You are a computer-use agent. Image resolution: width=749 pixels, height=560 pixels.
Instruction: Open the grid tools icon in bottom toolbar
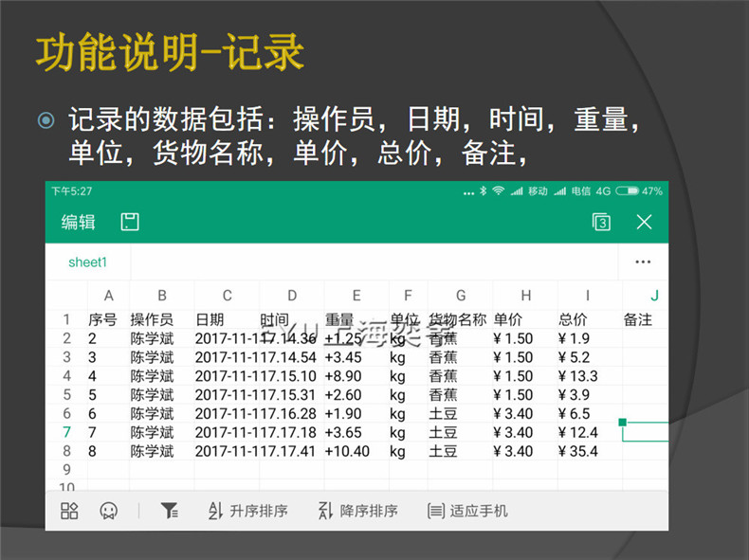[x=69, y=511]
